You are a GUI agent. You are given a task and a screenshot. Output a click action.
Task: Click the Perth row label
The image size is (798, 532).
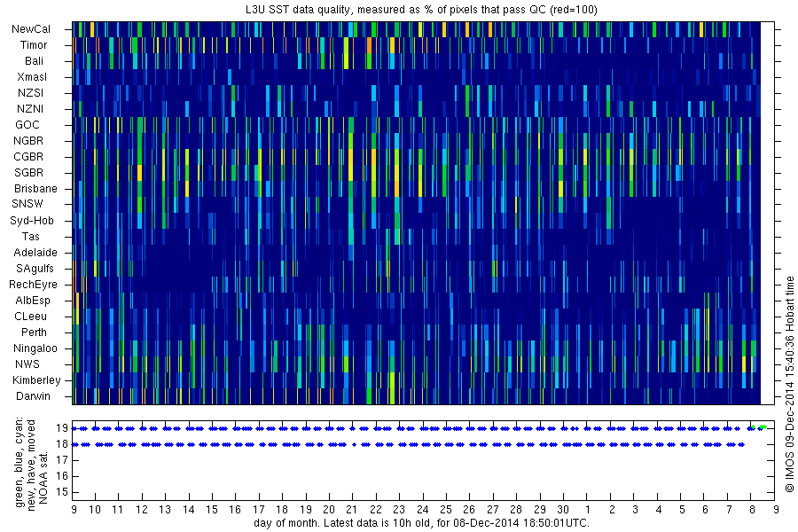[x=34, y=332]
